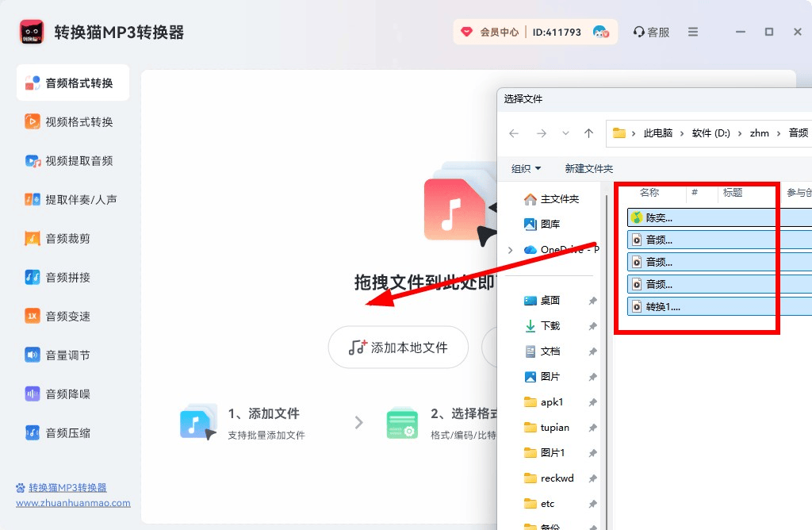
Task: Select the 音频裁剪 tool icon
Action: click(x=33, y=239)
